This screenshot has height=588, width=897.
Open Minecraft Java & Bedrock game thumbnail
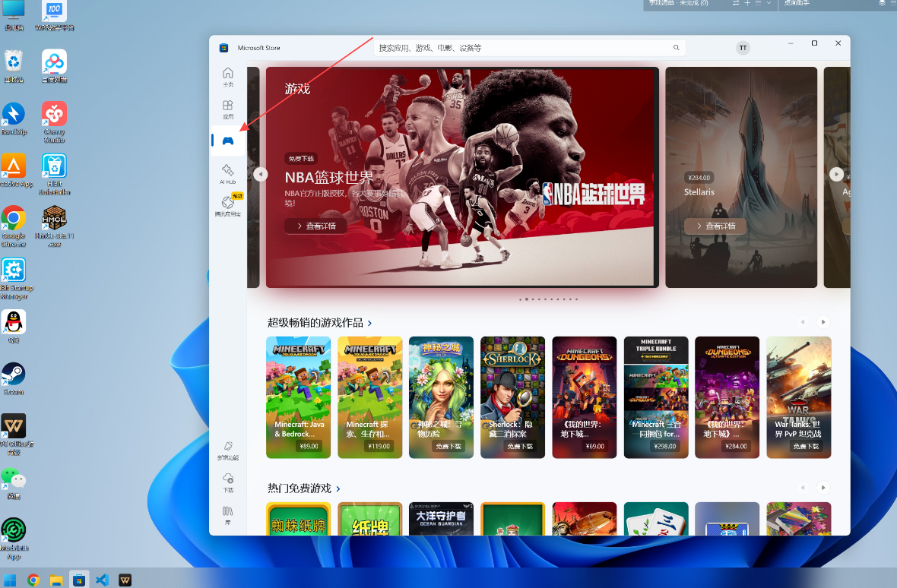click(298, 397)
